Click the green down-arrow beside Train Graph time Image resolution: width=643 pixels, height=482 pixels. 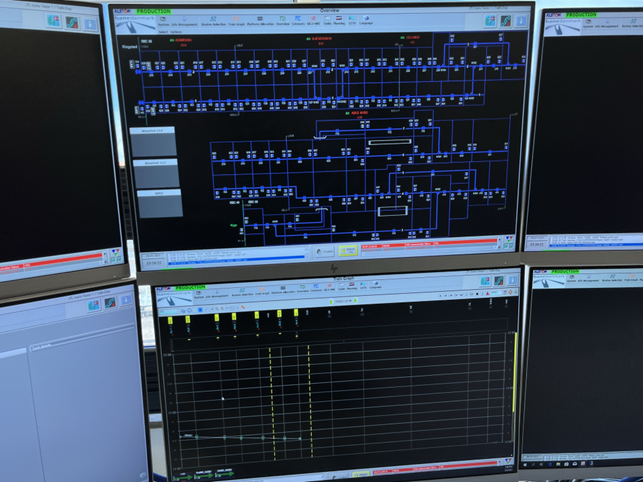(x=356, y=301)
